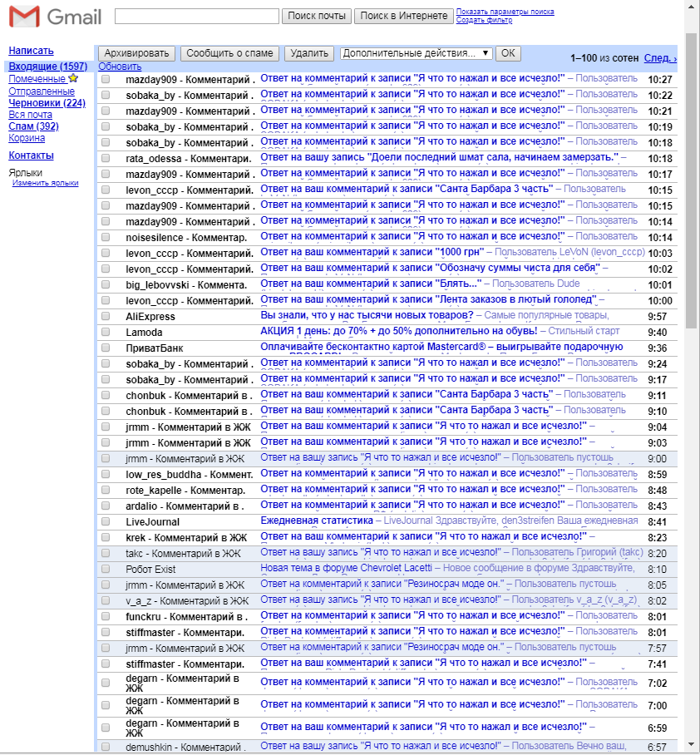
Task: Click the Удалить button
Action: click(x=309, y=53)
